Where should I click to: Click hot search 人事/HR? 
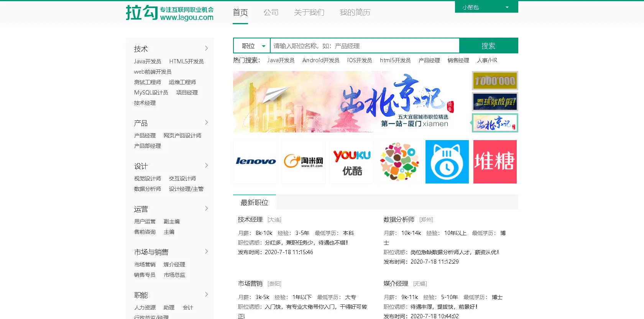coord(487,60)
